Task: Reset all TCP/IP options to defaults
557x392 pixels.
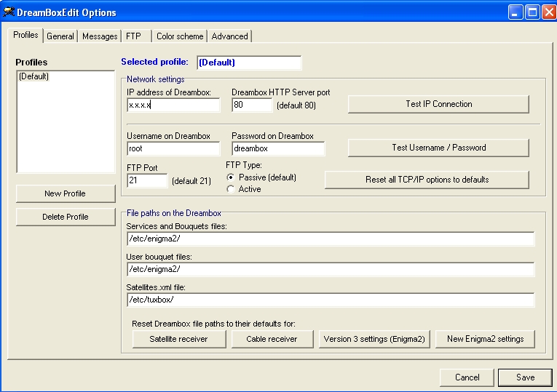Action: (427, 180)
